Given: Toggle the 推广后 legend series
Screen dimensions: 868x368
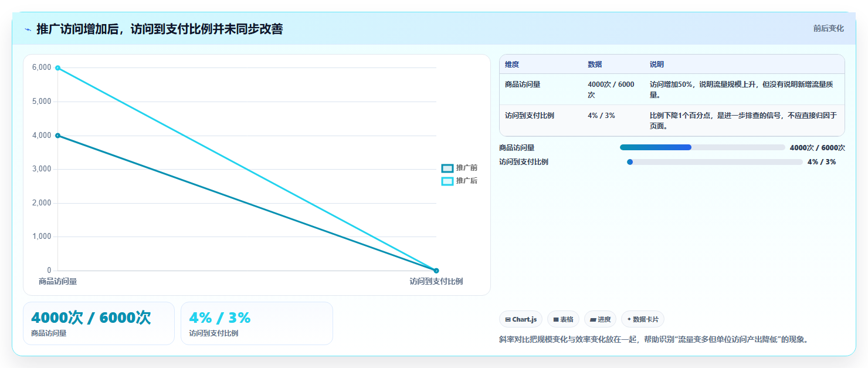Looking at the screenshot, I should [x=459, y=181].
